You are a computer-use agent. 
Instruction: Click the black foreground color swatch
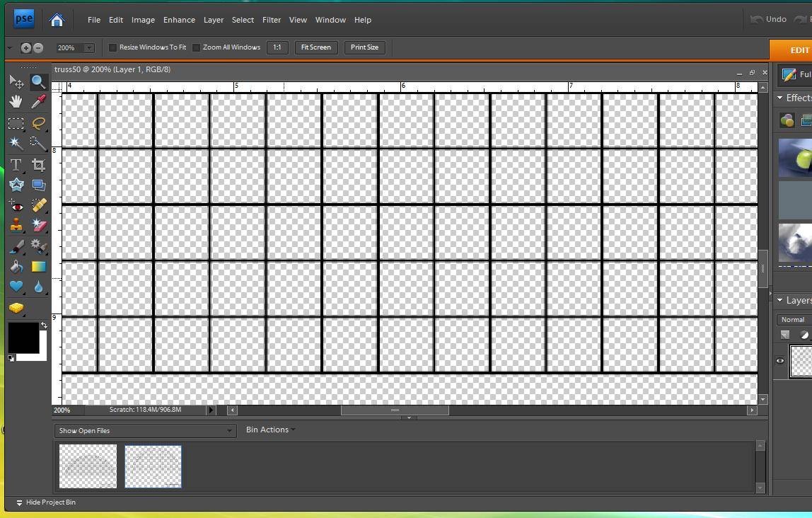pyautogui.click(x=23, y=337)
